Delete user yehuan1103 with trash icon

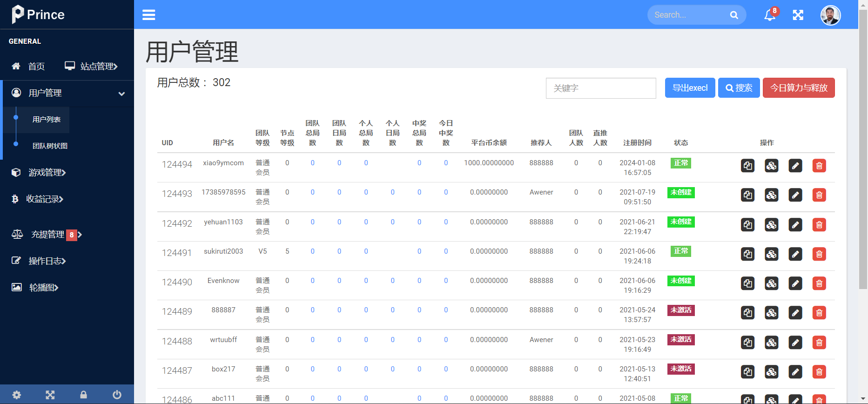819,225
